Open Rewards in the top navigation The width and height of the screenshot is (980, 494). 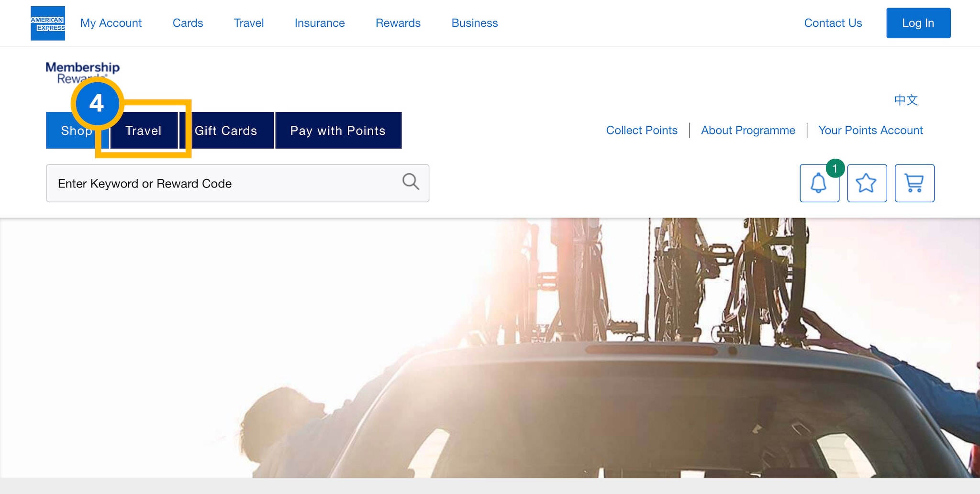(x=398, y=23)
